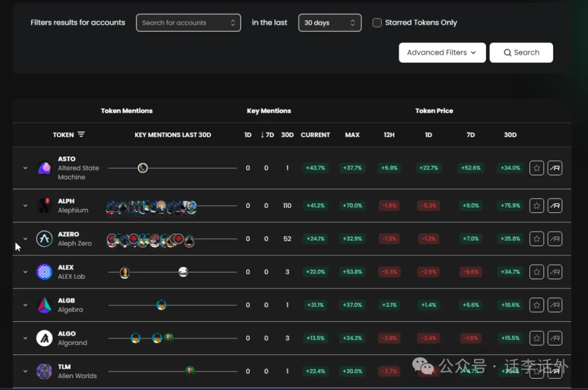The width and height of the screenshot is (588, 390).
Task: Click white avatar on ALEX mentions timeline
Action: click(x=183, y=272)
